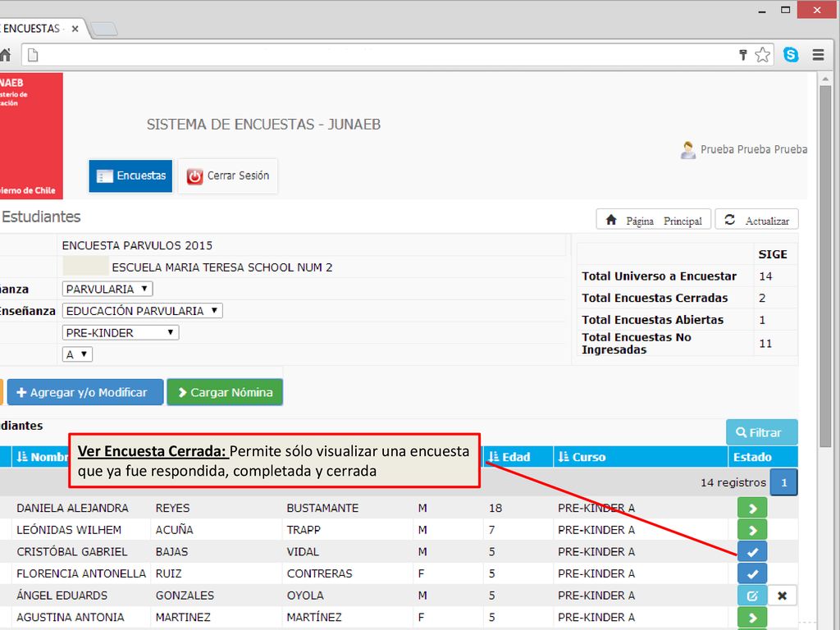Delete Ángel Eduards survey with X icon
The width and height of the screenshot is (840, 630).
(x=782, y=596)
